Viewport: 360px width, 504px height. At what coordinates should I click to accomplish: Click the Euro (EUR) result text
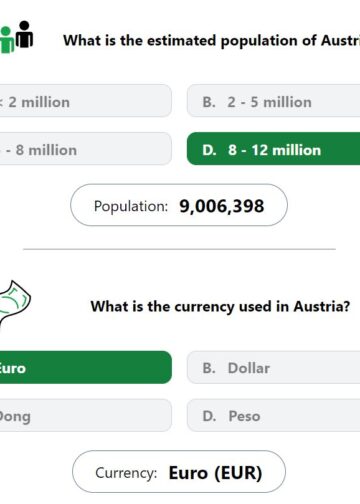coord(216,473)
